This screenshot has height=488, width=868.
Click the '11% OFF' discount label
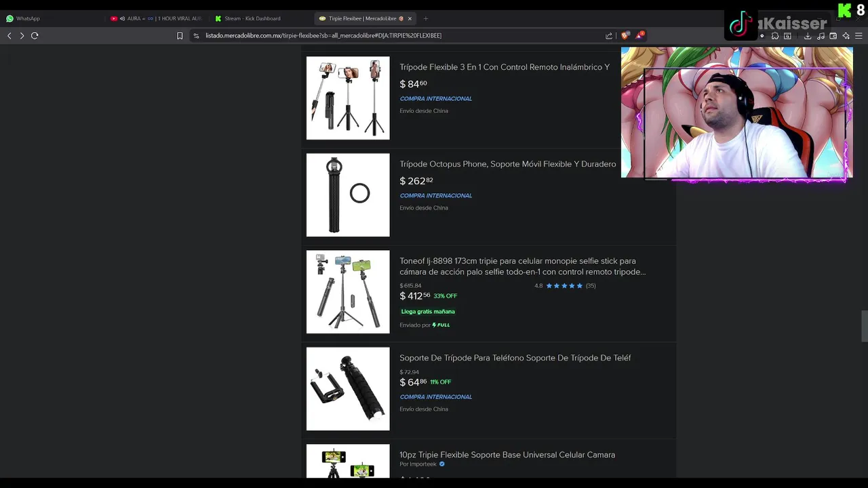pos(441,382)
